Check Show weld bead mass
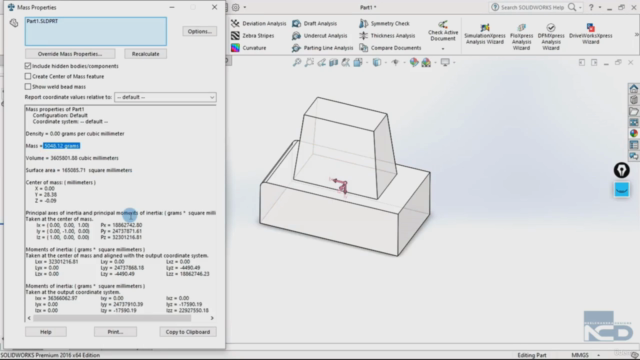Viewport: 640px width, 360px height. pos(28,87)
